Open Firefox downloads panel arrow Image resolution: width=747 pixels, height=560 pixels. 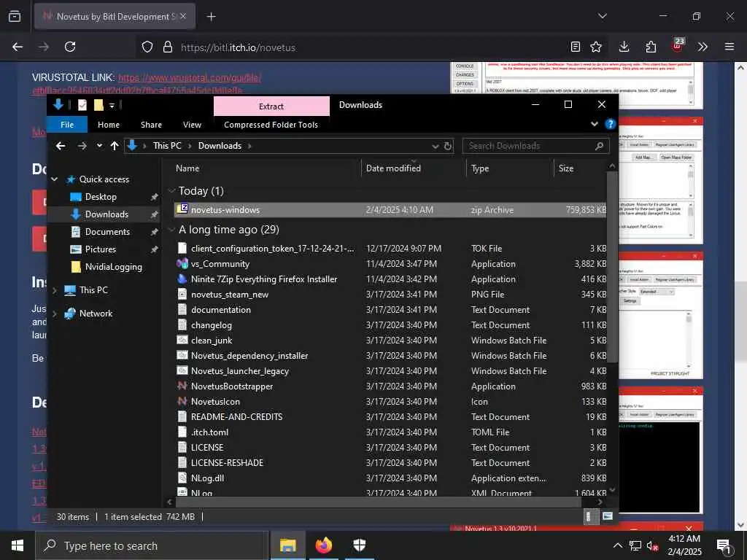click(624, 47)
